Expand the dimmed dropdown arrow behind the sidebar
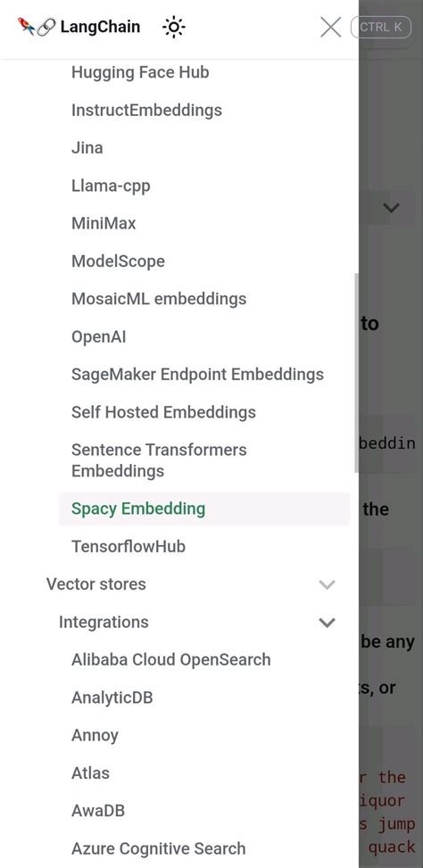423x868 pixels. 392,208
